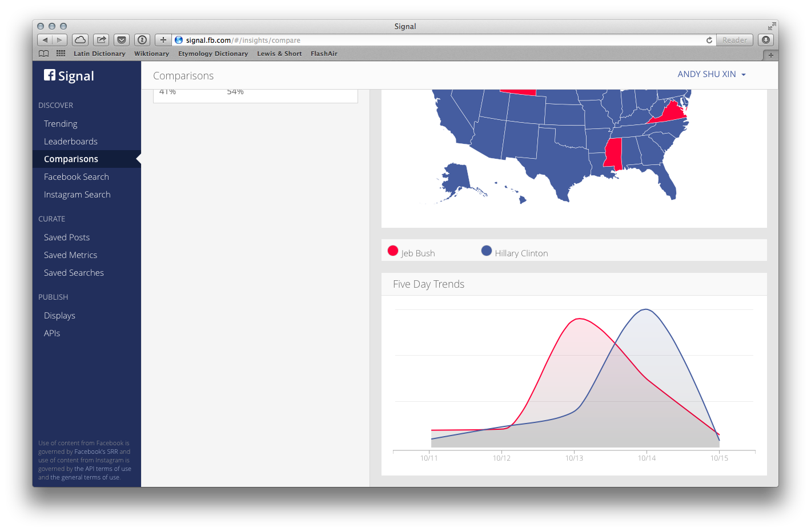Click the DISCOVER section heading

tap(55, 106)
